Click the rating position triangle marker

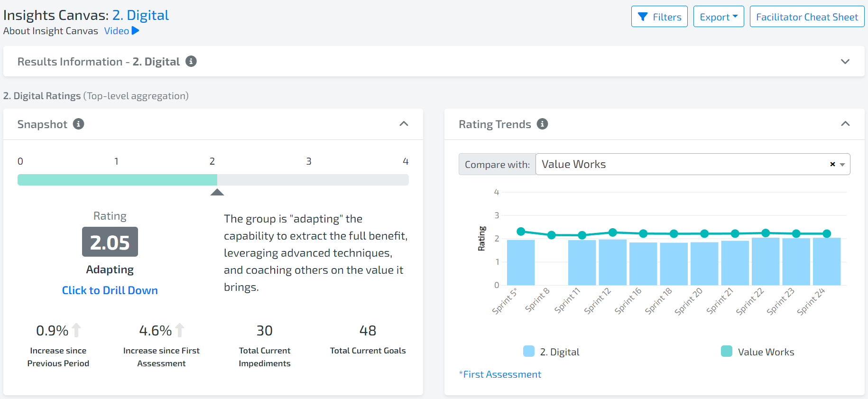(217, 192)
